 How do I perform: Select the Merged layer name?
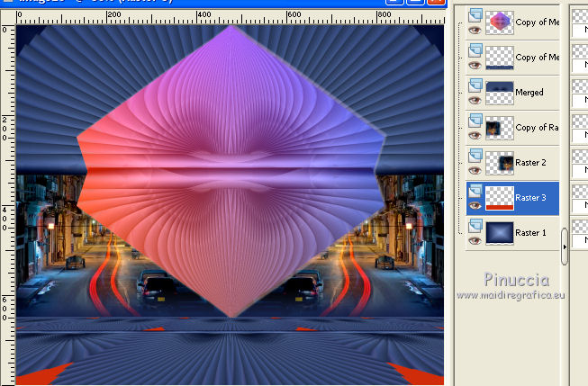pos(529,92)
